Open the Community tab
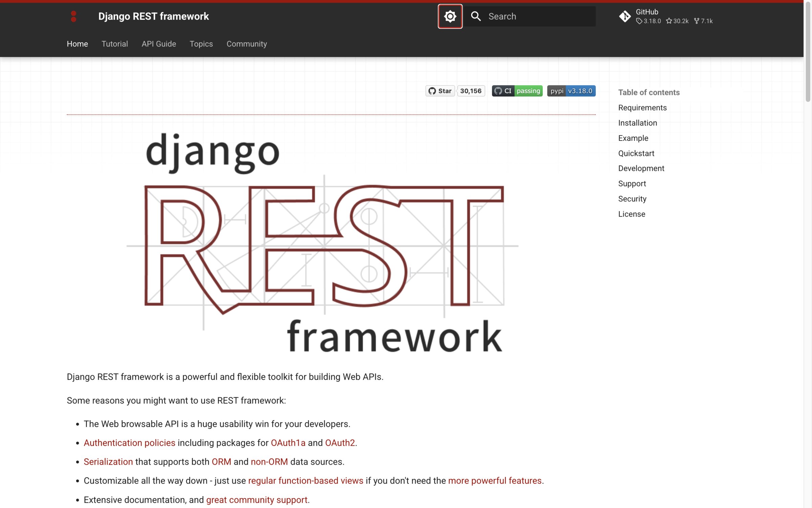 [247, 44]
